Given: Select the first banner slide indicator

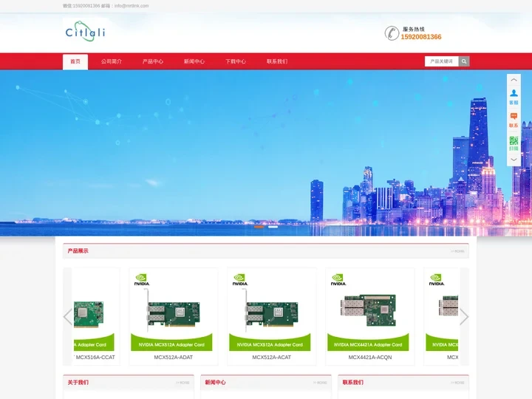Looking at the screenshot, I should [x=259, y=227].
